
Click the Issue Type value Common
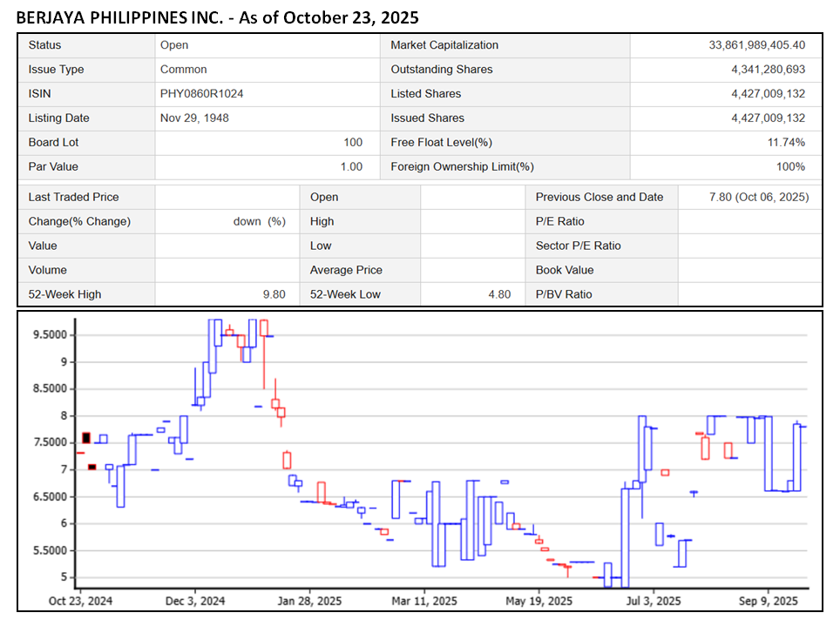pyautogui.click(x=183, y=70)
